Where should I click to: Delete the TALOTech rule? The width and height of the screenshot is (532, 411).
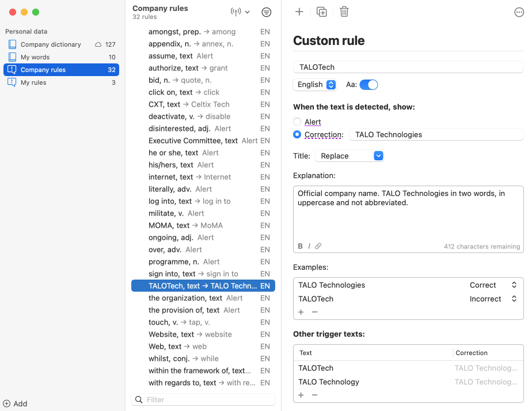pyautogui.click(x=344, y=12)
